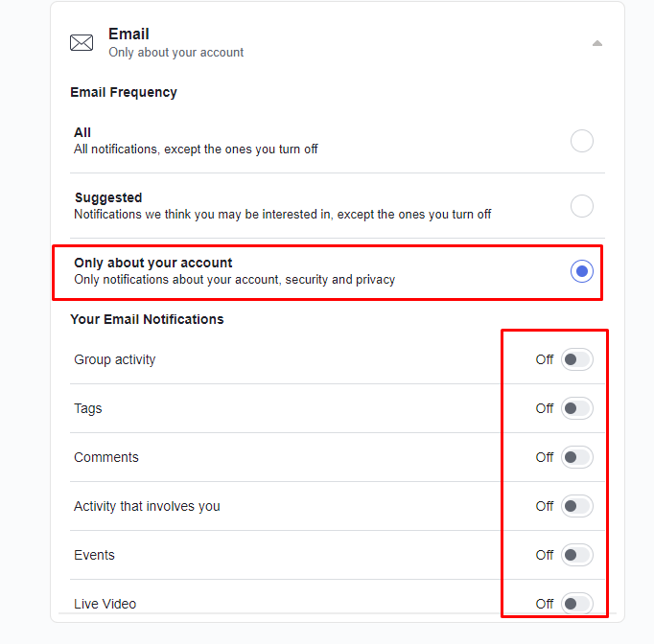
Task: Click the Tags row label
Action: click(x=87, y=408)
